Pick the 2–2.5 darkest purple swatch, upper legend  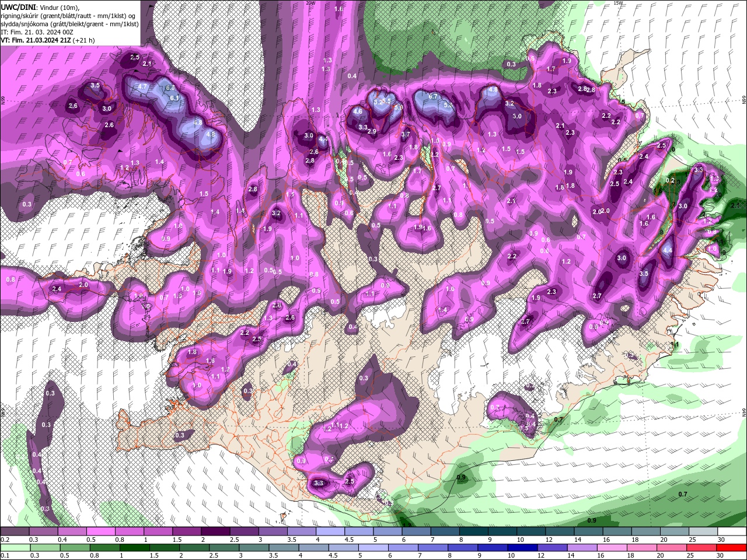(215, 532)
